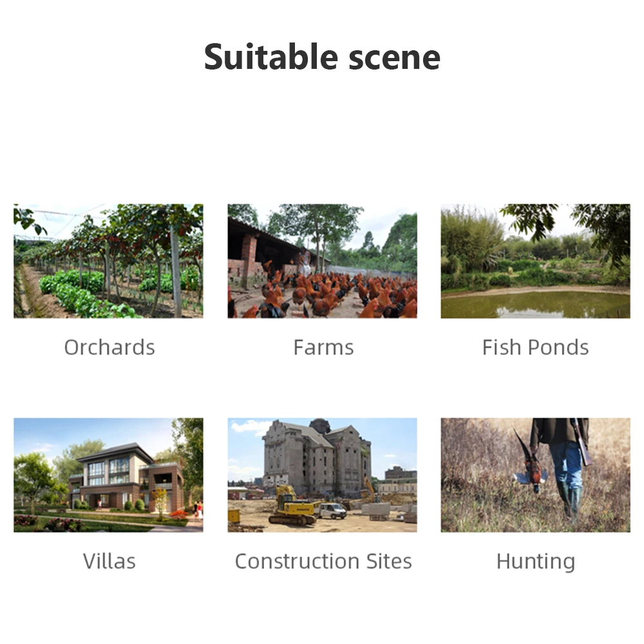Open the Farms chicken photo

coord(322,261)
